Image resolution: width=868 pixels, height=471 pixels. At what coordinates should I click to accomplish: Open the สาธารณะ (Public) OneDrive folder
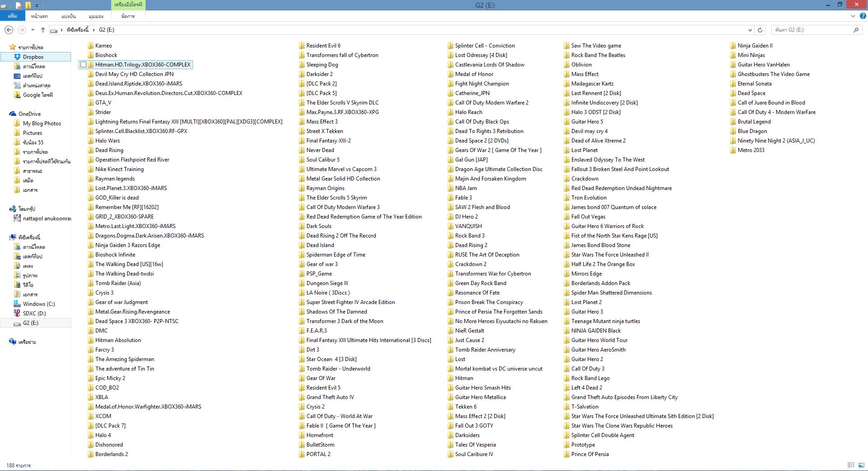pos(32,171)
